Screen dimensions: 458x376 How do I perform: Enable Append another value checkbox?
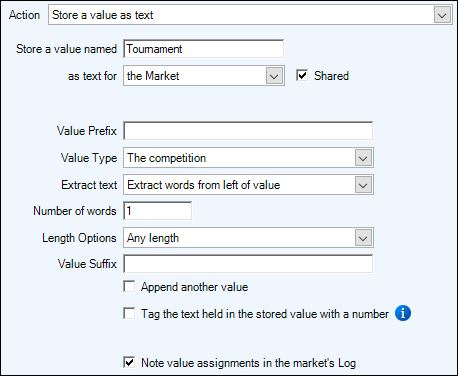[129, 286]
